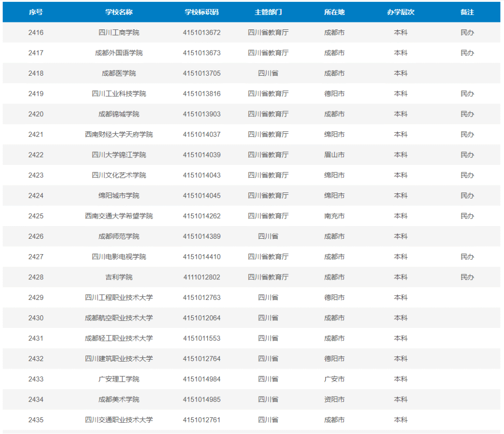Click school code 4151012064

pyautogui.click(x=202, y=318)
